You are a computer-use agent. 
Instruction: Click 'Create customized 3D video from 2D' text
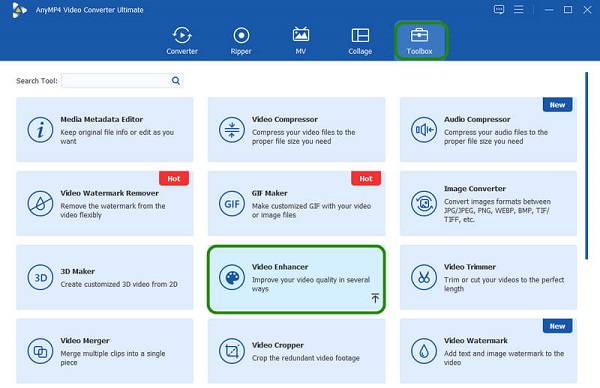tap(119, 284)
